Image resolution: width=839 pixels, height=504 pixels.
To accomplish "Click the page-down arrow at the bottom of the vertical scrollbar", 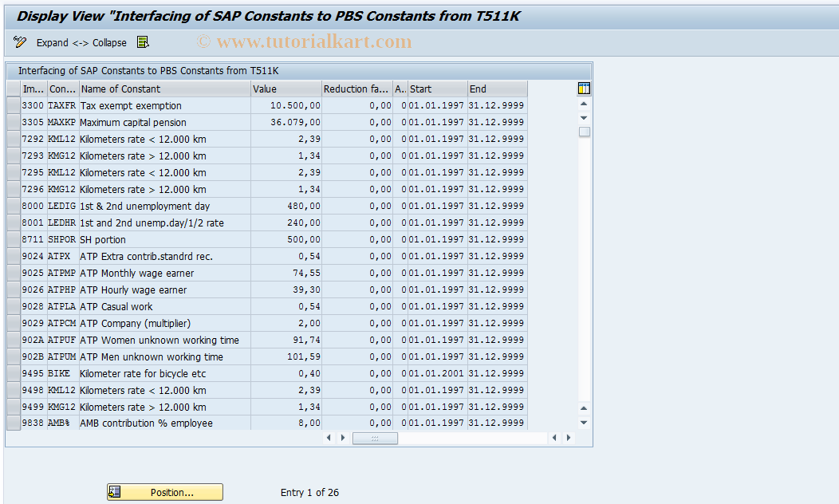I will tap(584, 422).
